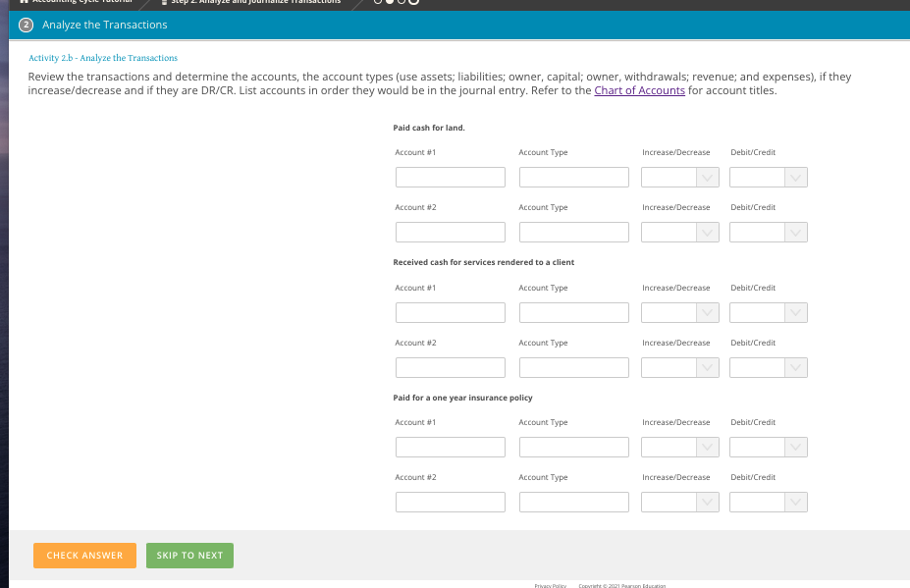This screenshot has height=588, width=910.
Task: Select the filled progress dot in the top bar
Action: [x=389, y=4]
